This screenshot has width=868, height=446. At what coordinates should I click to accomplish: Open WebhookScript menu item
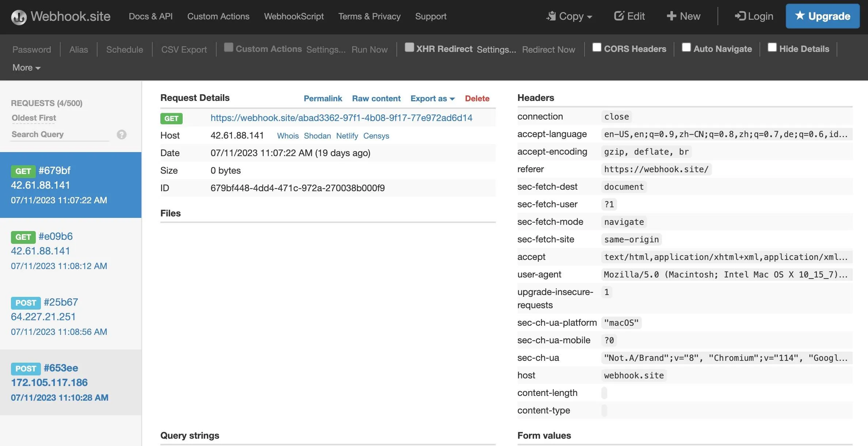[x=294, y=16]
